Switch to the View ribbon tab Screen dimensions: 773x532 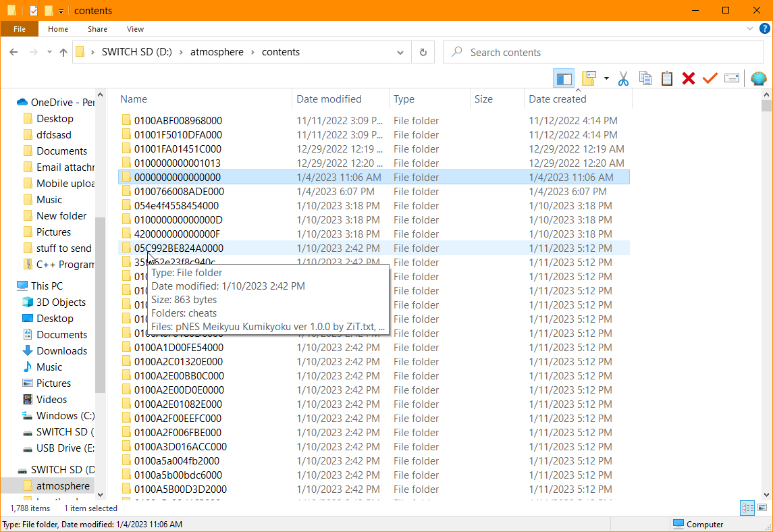[135, 29]
